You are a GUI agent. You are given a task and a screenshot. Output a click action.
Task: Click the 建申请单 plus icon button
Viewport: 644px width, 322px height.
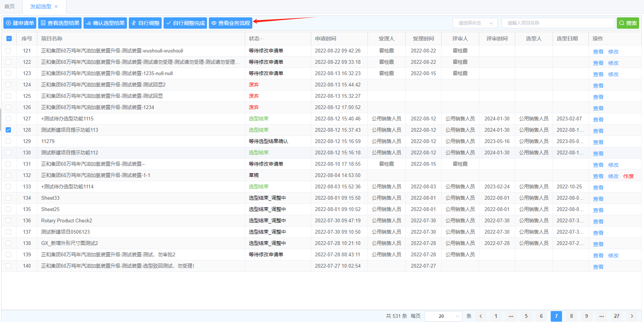(x=20, y=23)
